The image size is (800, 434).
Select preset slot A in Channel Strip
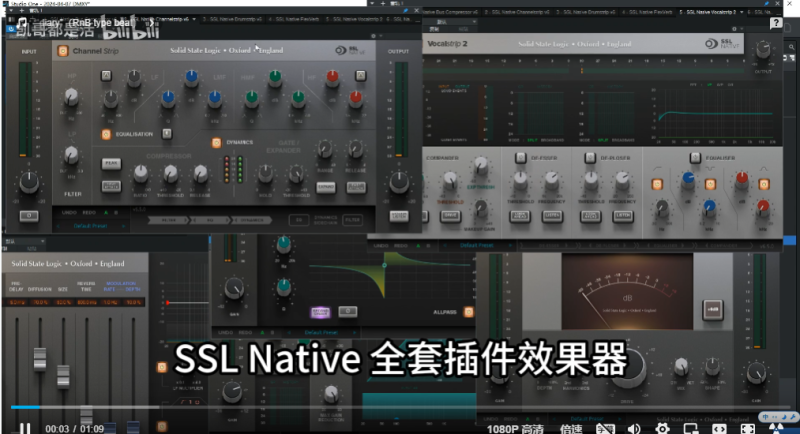(106, 212)
